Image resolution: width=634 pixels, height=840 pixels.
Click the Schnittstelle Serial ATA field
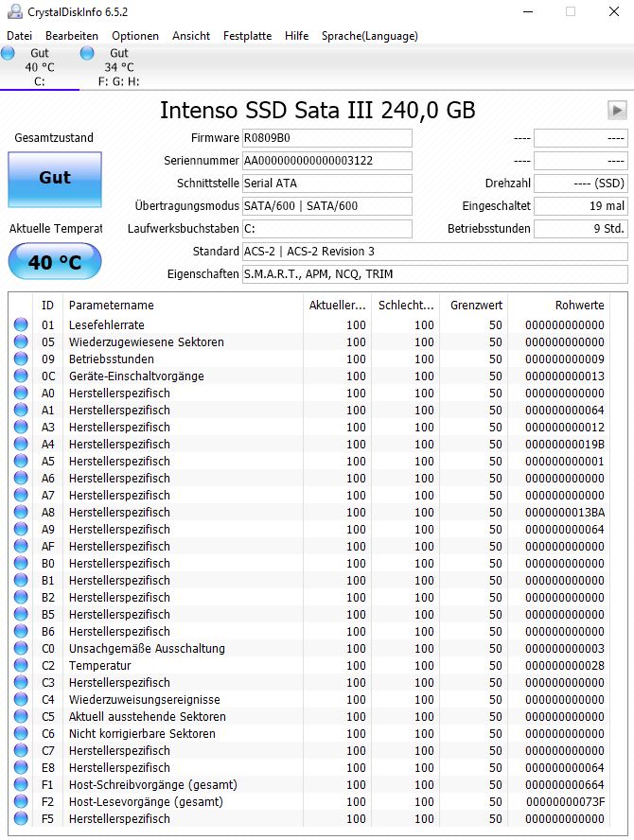tap(326, 184)
